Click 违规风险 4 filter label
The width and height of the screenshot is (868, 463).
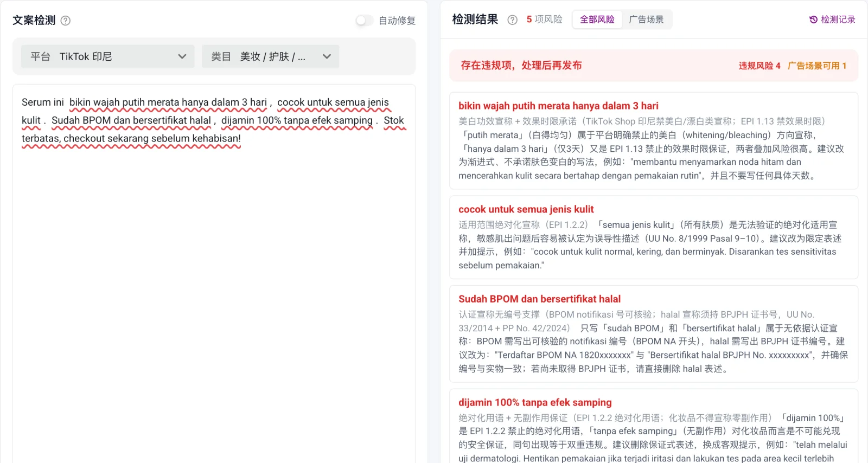pos(759,66)
